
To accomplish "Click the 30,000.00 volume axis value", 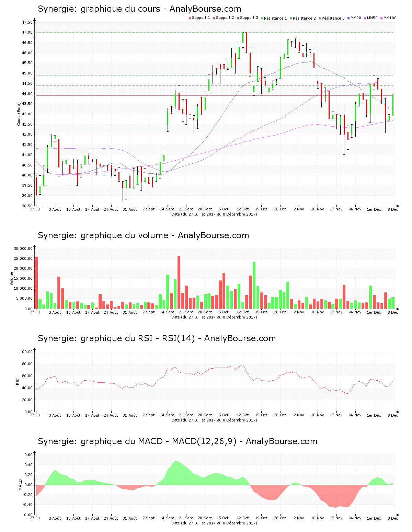I will coord(23,248).
